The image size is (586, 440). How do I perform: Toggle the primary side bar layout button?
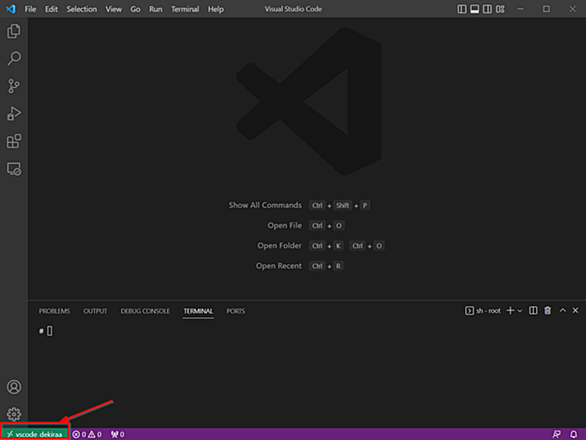tap(462, 9)
